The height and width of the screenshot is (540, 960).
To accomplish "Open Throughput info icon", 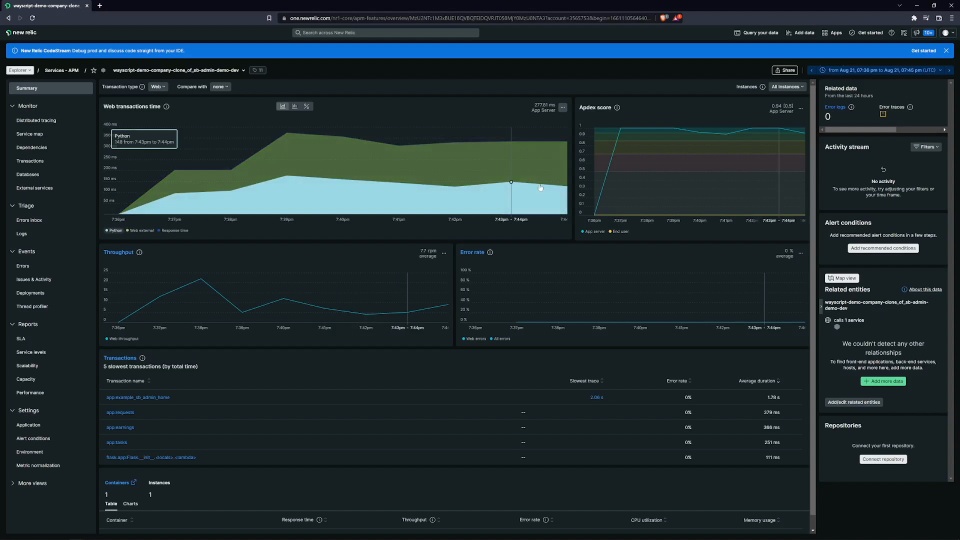I will pos(140,252).
